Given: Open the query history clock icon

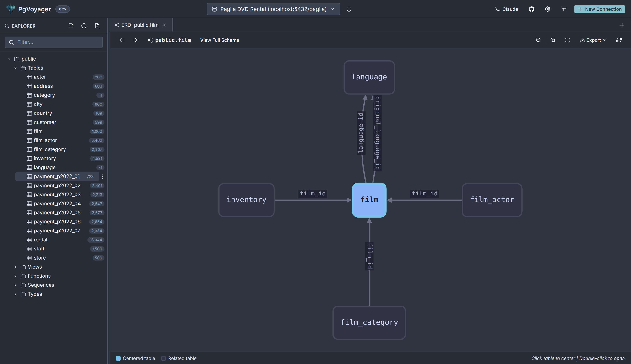Looking at the screenshot, I should pos(84,26).
